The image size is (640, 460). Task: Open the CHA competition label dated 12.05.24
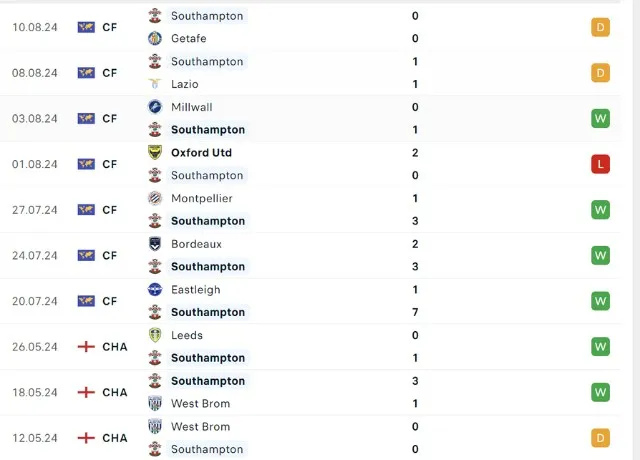pyautogui.click(x=115, y=438)
